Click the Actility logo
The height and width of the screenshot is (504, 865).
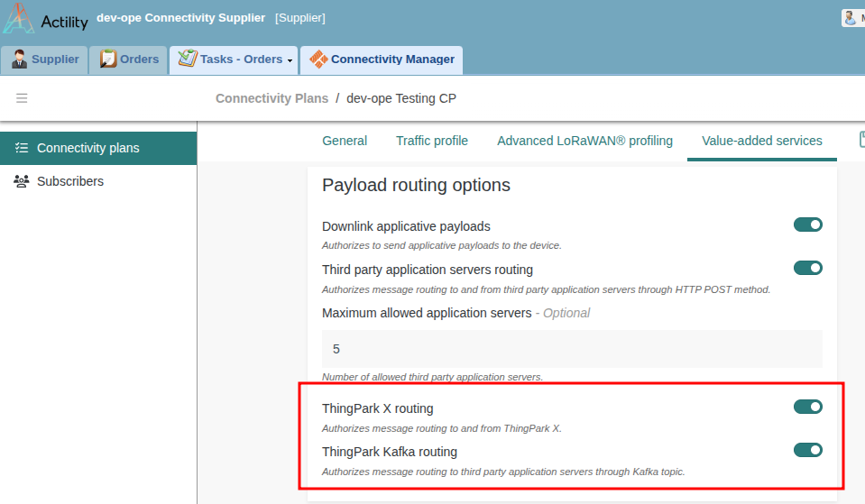tap(45, 18)
